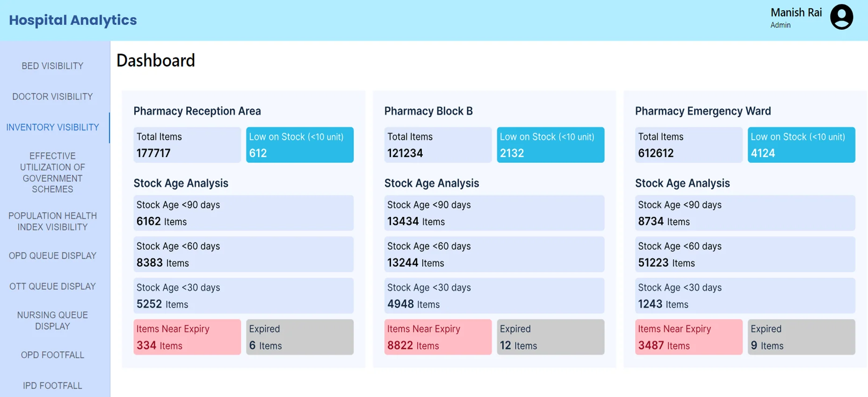Select Block B 4948 Items stock card

[x=494, y=296]
